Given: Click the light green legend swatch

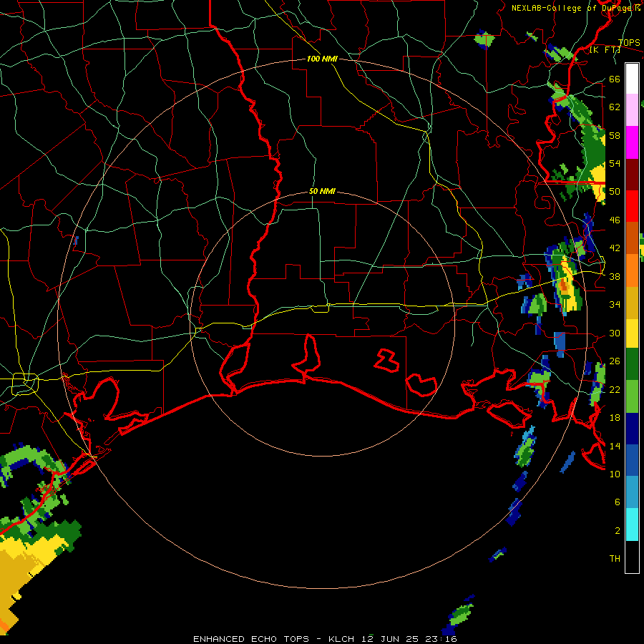Looking at the screenshot, I should click(632, 396).
